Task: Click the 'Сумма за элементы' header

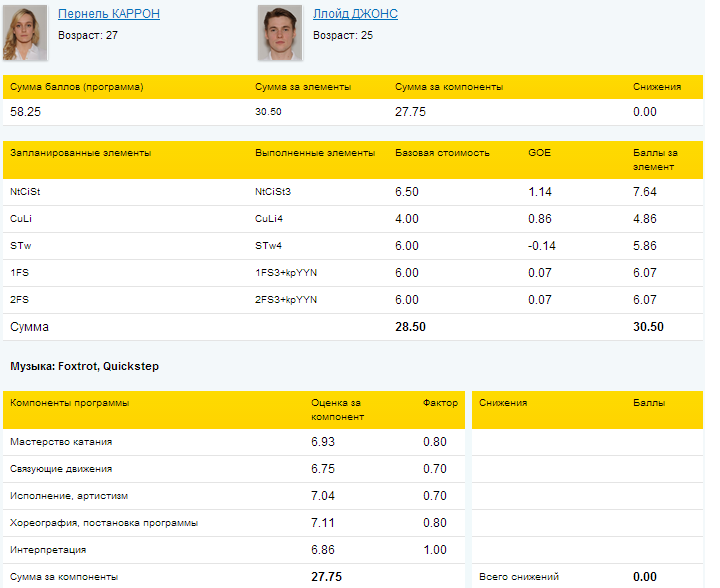Action: (303, 87)
